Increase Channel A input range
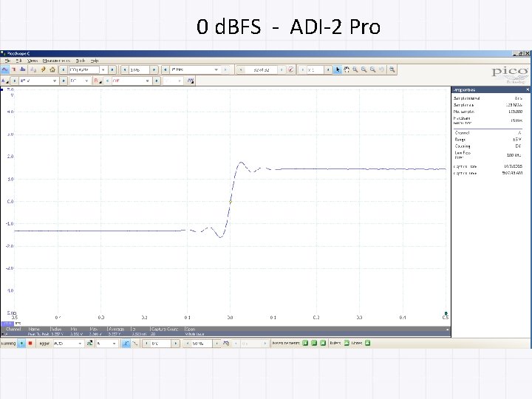532x399 pixels. coord(64,81)
